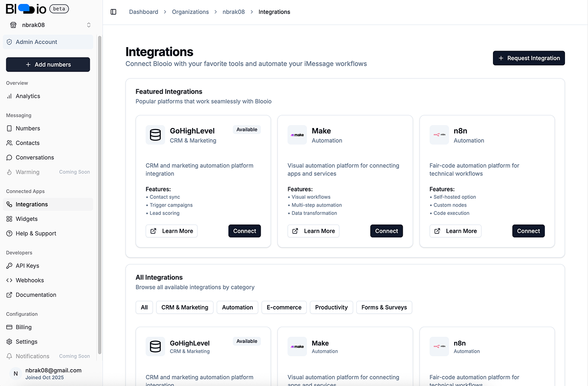Click the Make integration logo
This screenshot has width=588, height=386.
point(297,135)
